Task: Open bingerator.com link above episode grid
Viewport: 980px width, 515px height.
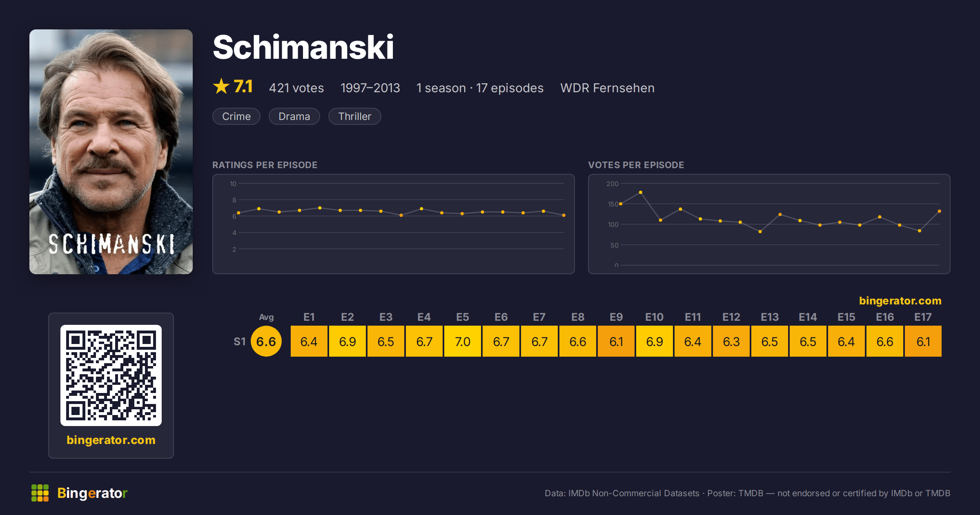Action: point(900,301)
